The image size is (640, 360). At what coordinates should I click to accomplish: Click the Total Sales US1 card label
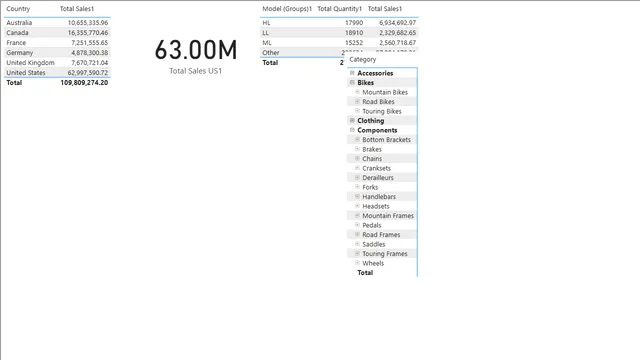(196, 71)
